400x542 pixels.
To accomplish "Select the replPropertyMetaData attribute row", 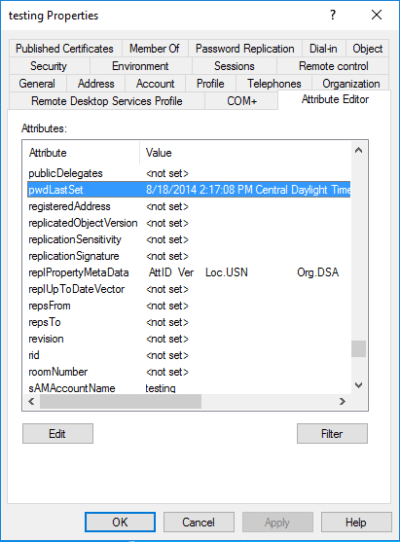I will pyautogui.click(x=189, y=272).
